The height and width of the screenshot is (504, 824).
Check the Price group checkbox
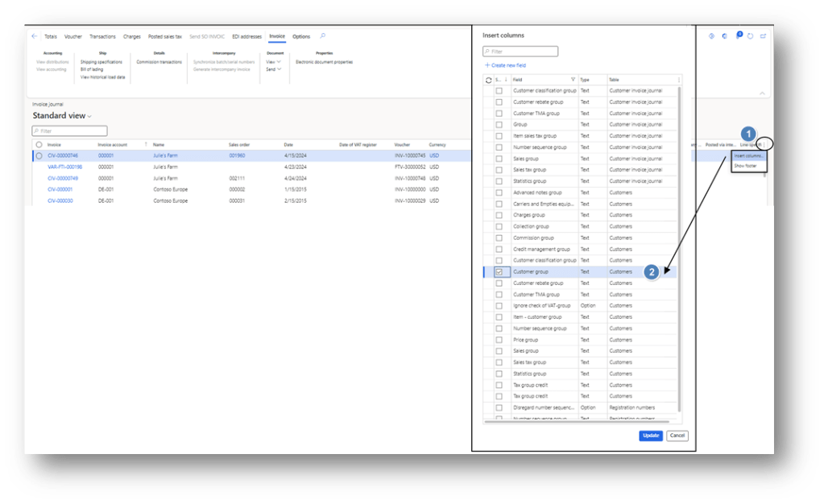(499, 340)
